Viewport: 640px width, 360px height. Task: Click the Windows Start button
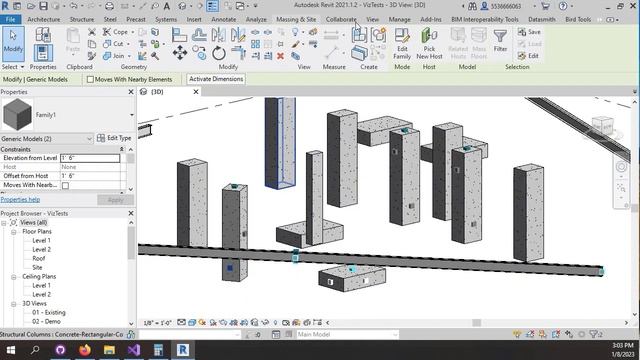11,350
